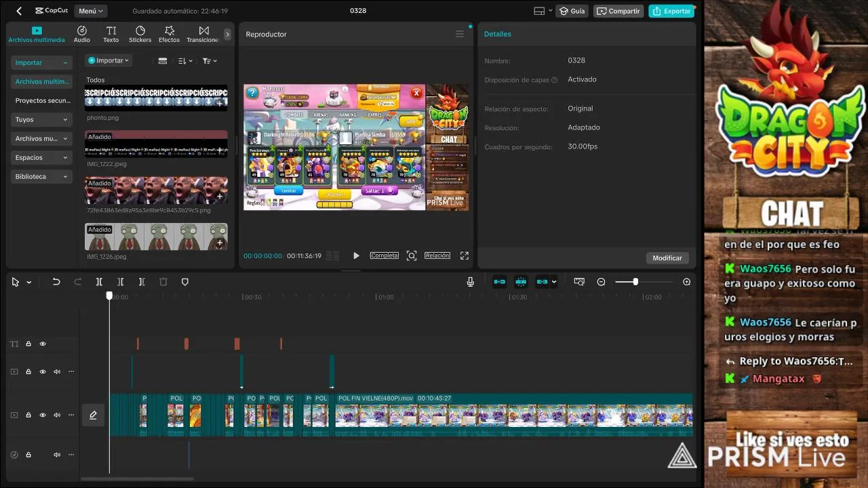Open the Transiciones tab
The height and width of the screenshot is (488, 868).
click(203, 35)
